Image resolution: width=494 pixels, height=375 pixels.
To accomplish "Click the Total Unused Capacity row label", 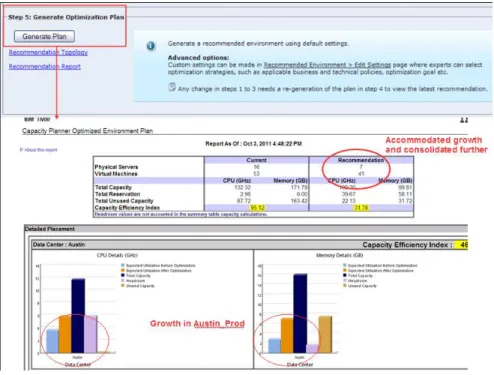I will (x=124, y=201).
